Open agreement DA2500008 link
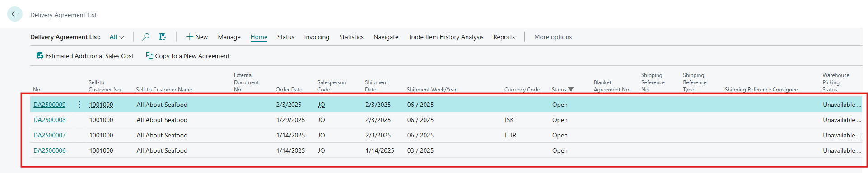The height and width of the screenshot is (173, 868). (50, 120)
